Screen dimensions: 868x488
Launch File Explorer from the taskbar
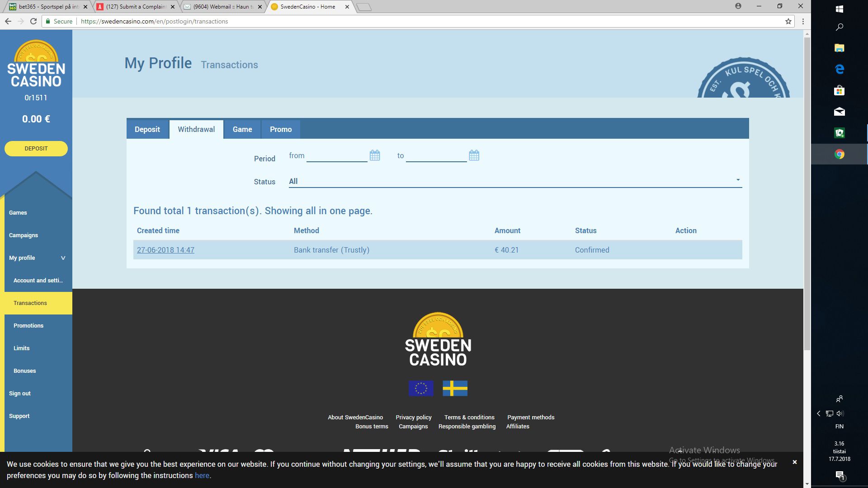click(x=840, y=48)
